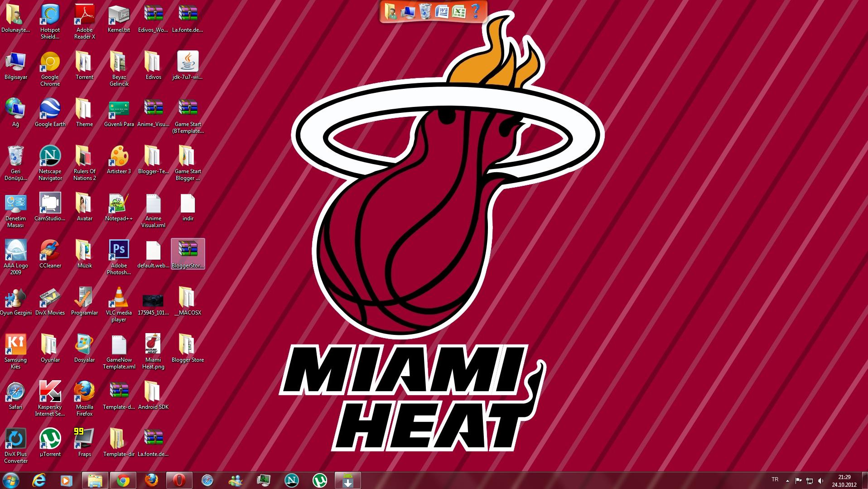Screen dimensions: 868x489
Task: Open the network status tray icon
Action: [810, 480]
